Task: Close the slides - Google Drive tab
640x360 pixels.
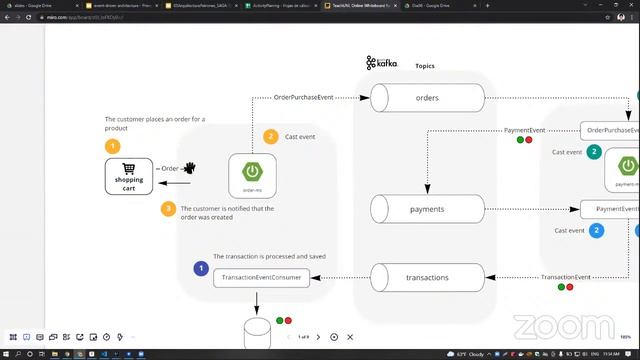Action: pos(77,6)
